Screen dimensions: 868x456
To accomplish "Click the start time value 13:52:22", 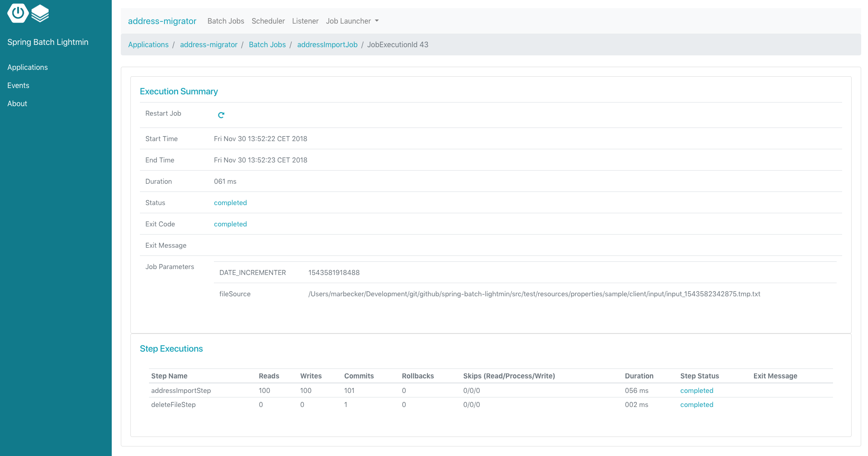I will [x=260, y=139].
